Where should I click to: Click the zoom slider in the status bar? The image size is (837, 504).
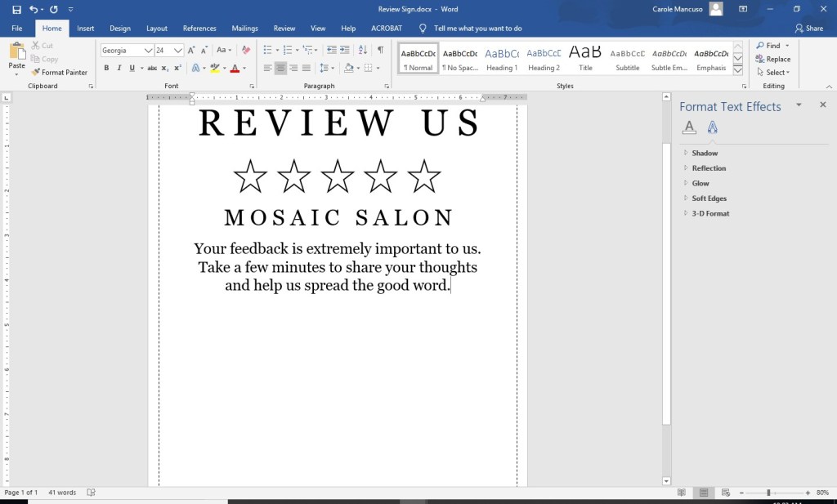tap(768, 493)
